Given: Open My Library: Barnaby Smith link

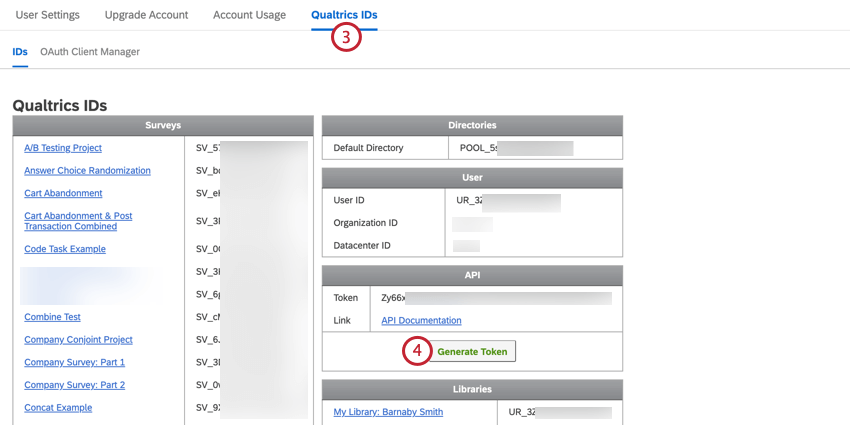Looking at the screenshot, I should coord(388,412).
